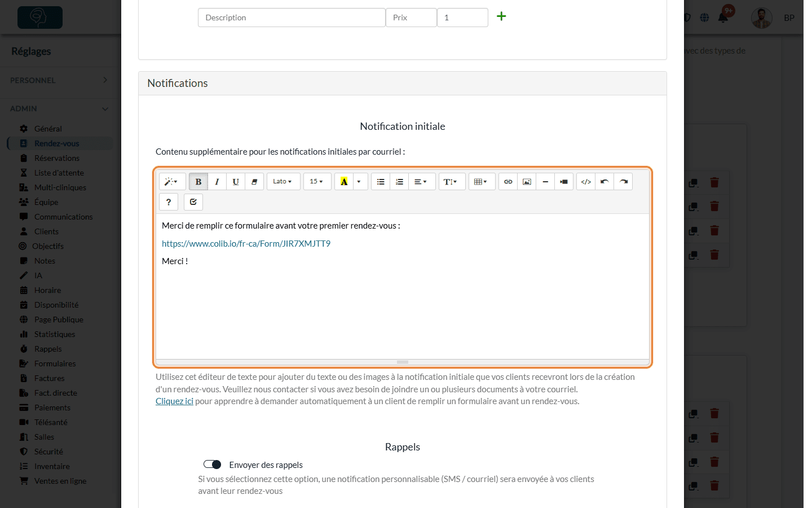The width and height of the screenshot is (812, 508).
Task: Open the Lato font family dropdown
Action: 283,182
